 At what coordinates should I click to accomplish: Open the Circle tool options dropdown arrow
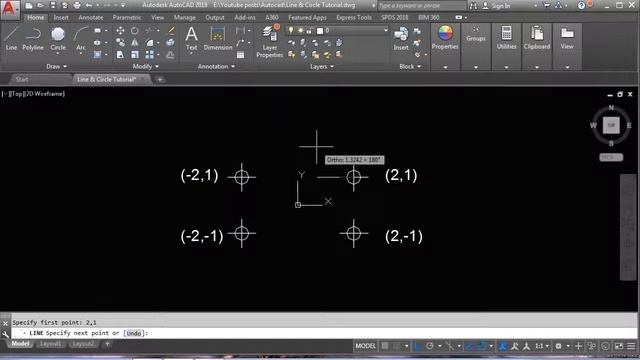(58, 54)
